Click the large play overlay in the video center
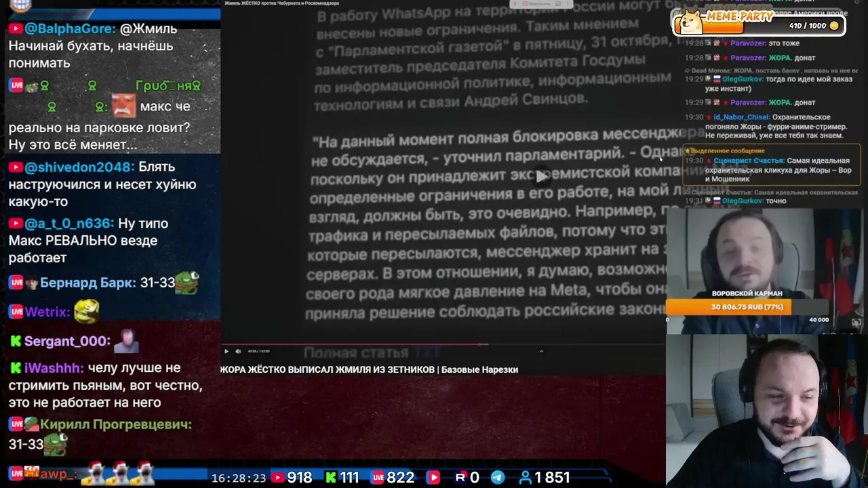The height and width of the screenshot is (488, 868). [540, 177]
